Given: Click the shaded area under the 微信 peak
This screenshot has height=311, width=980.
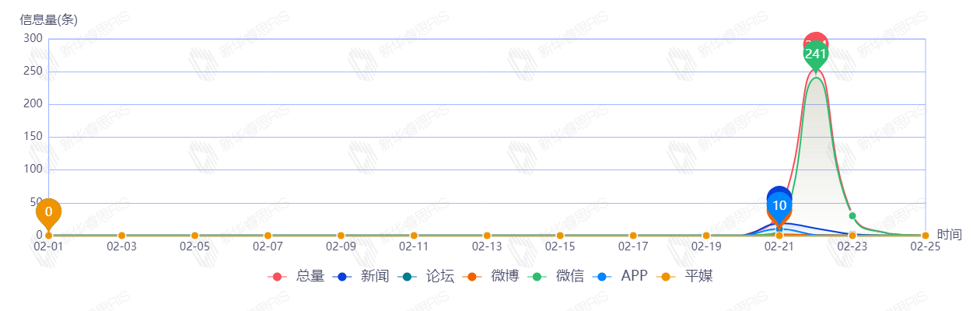Looking at the screenshot, I should point(817,155).
